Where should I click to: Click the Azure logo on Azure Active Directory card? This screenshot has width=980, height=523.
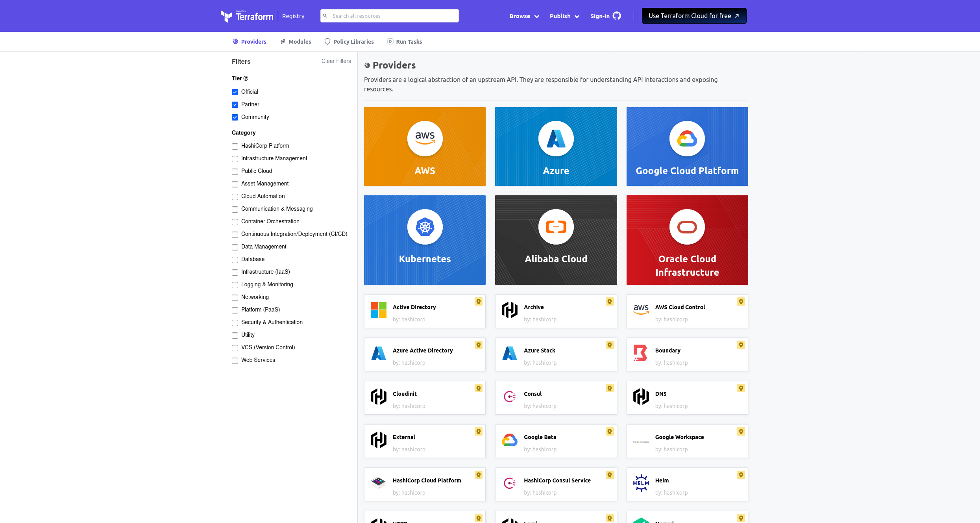[x=379, y=353]
